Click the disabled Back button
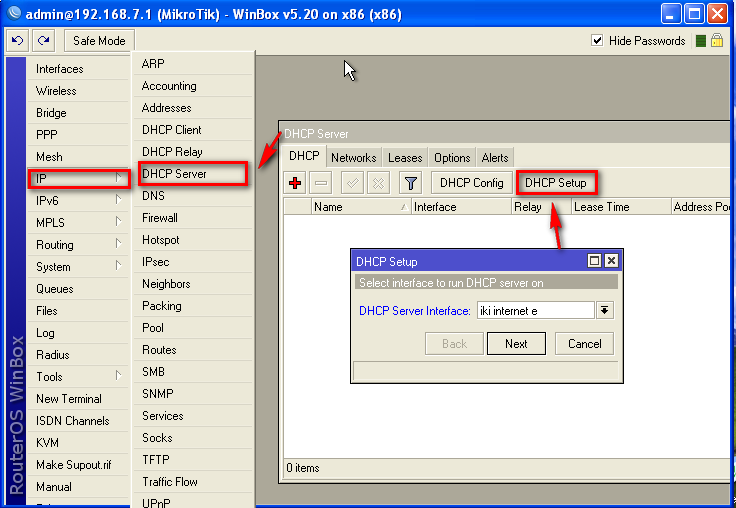The width and height of the screenshot is (736, 508). (x=454, y=344)
